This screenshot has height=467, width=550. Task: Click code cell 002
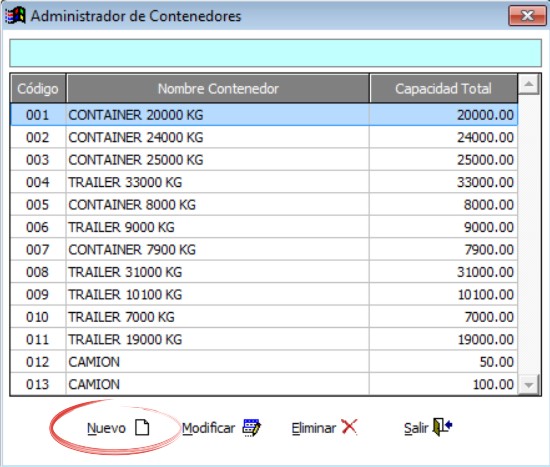coord(38,137)
